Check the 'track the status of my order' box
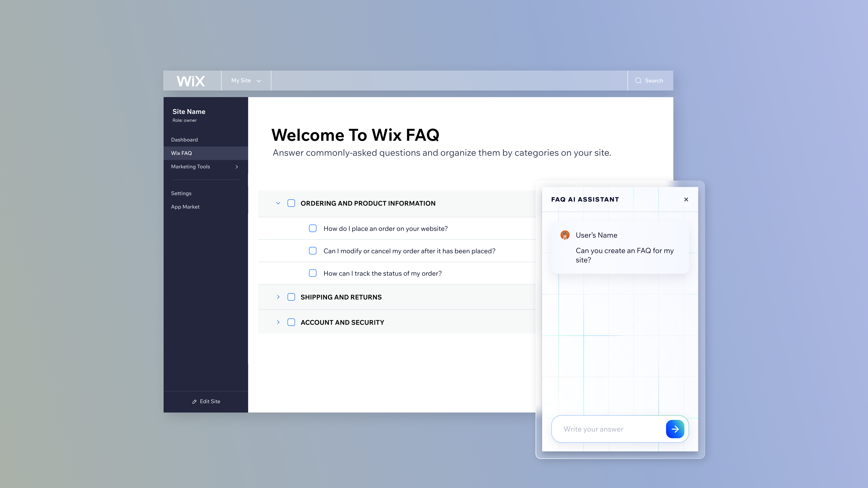Screen dimensions: 868x488 [313, 273]
